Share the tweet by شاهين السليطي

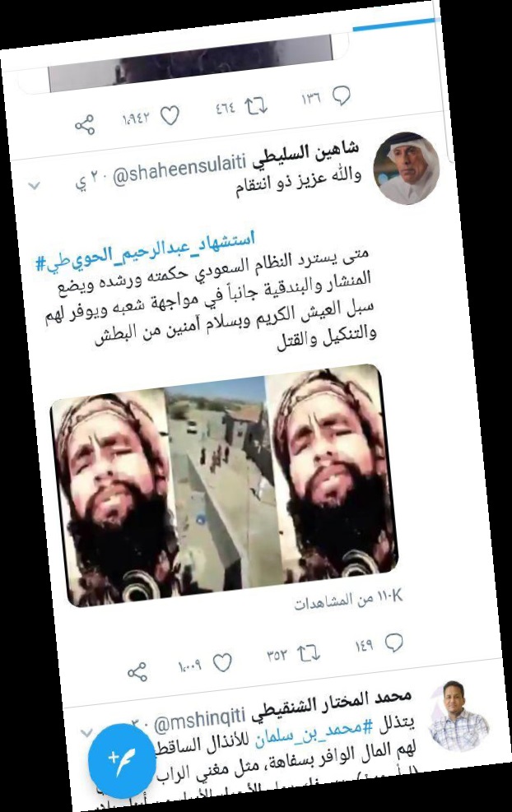point(137,672)
